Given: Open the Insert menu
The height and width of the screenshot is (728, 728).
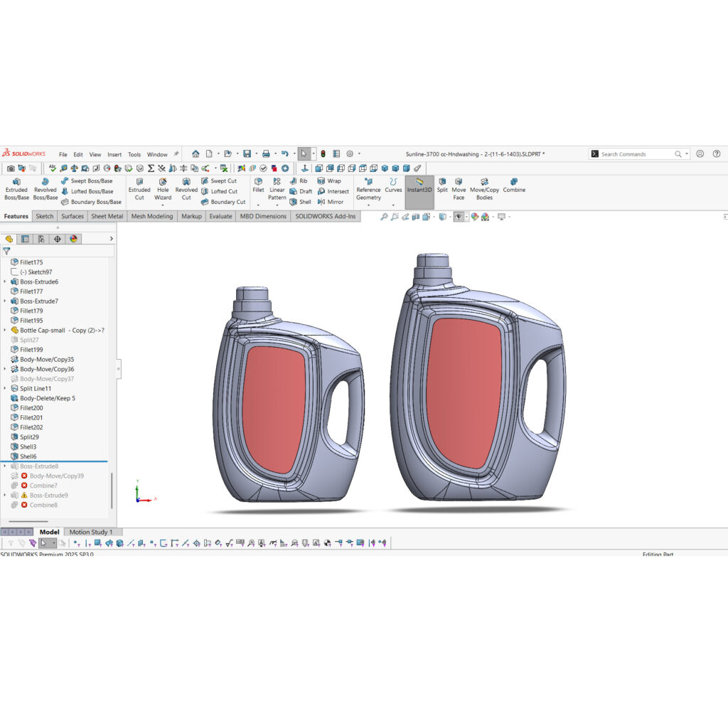Looking at the screenshot, I should coord(114,154).
